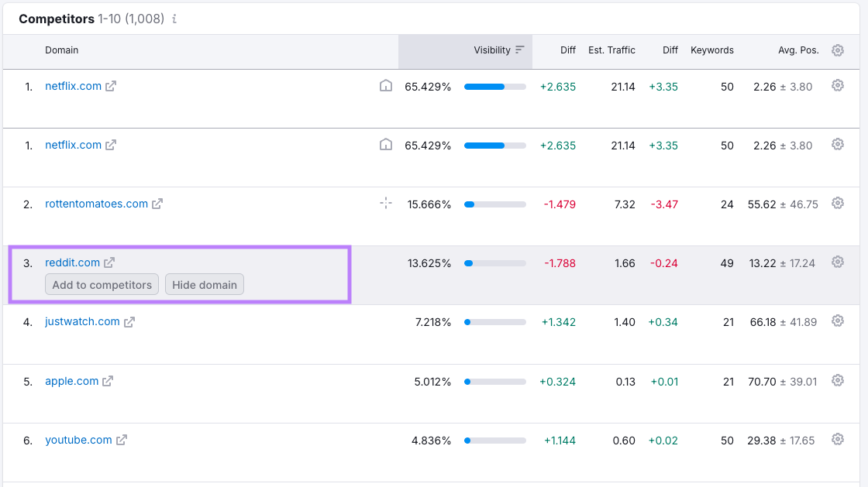
Task: Click the info icon beside Competitors heading
Action: (174, 19)
